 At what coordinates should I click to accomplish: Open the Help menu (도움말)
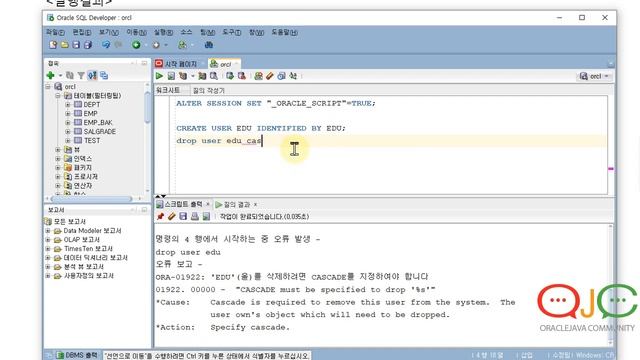[284, 32]
